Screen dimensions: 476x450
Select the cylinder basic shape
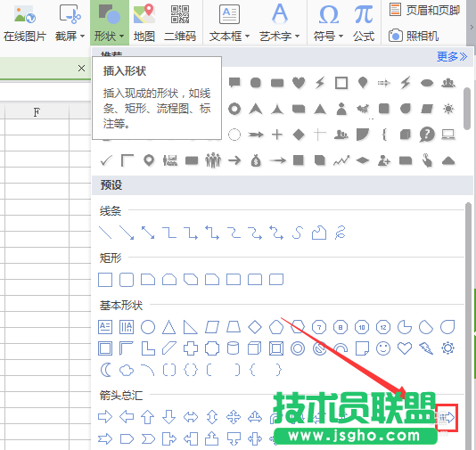pyautogui.click(x=234, y=348)
